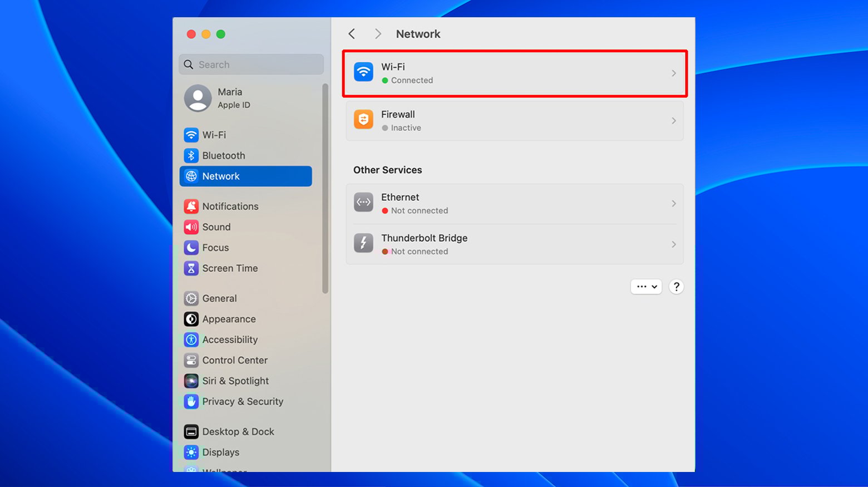This screenshot has height=487, width=868.
Task: Select General in the settings sidebar
Action: 219,298
